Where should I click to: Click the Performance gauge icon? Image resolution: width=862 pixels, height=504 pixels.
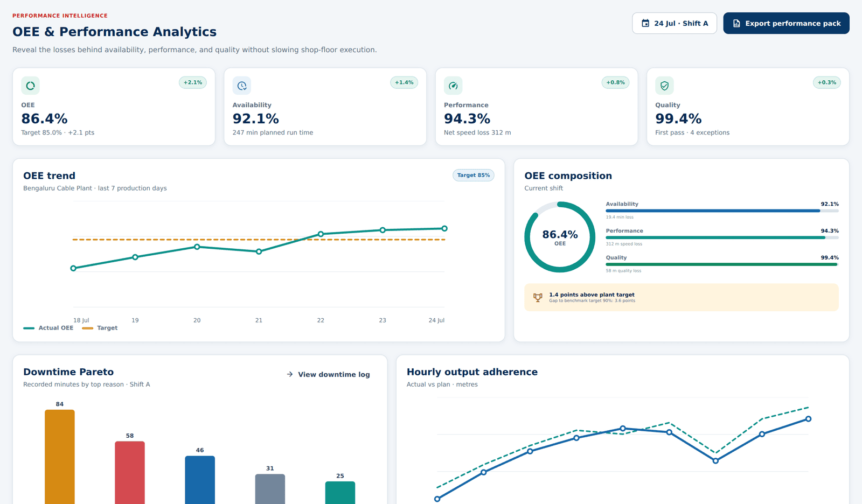click(x=453, y=86)
